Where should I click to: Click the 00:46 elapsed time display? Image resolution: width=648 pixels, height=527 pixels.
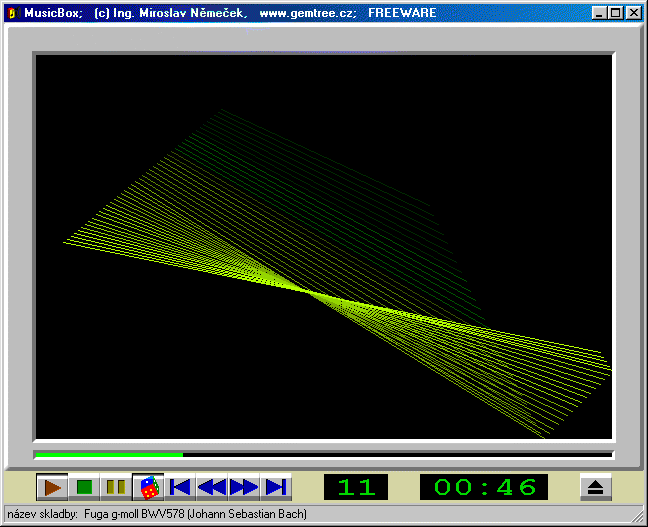(x=484, y=487)
